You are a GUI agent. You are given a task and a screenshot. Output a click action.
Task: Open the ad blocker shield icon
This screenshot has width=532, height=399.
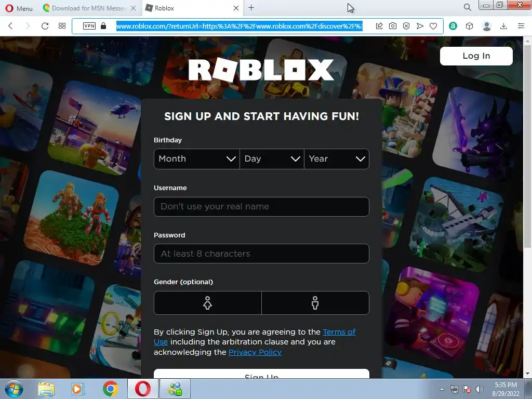pos(406,26)
